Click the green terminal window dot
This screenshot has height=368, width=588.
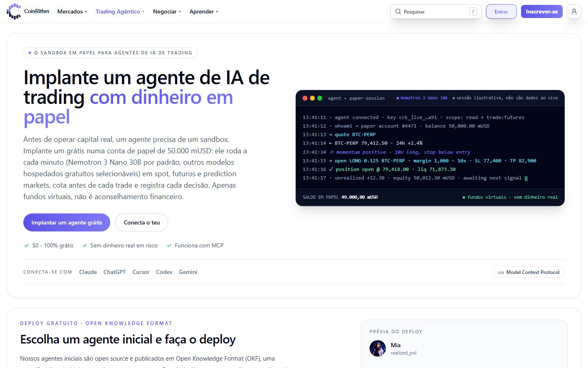click(x=320, y=98)
